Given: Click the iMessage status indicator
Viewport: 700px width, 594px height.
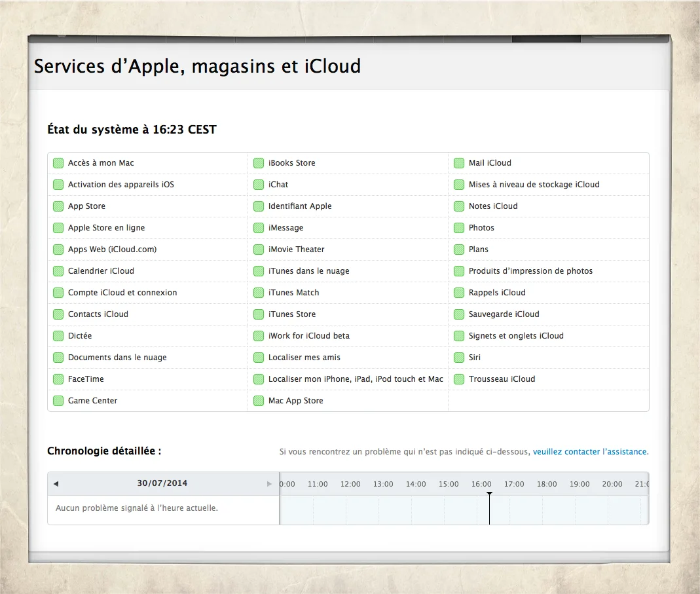Looking at the screenshot, I should tap(259, 228).
